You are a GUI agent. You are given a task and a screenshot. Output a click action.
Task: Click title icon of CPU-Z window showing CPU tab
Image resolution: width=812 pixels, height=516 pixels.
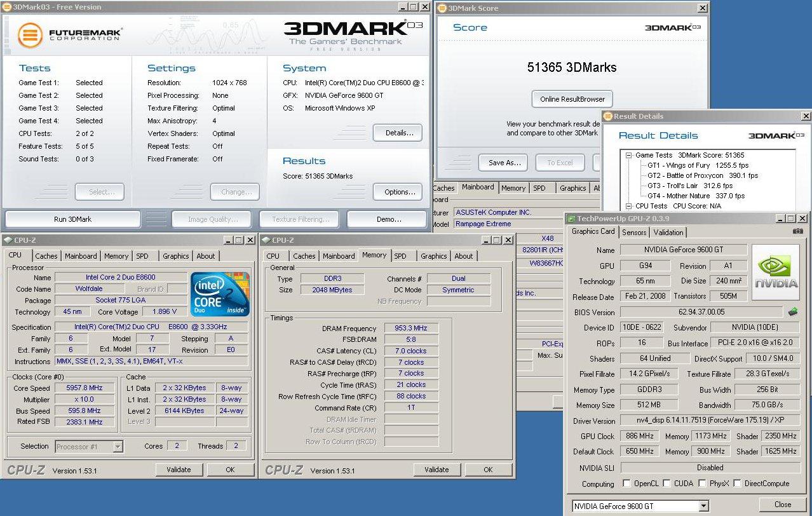point(8,240)
